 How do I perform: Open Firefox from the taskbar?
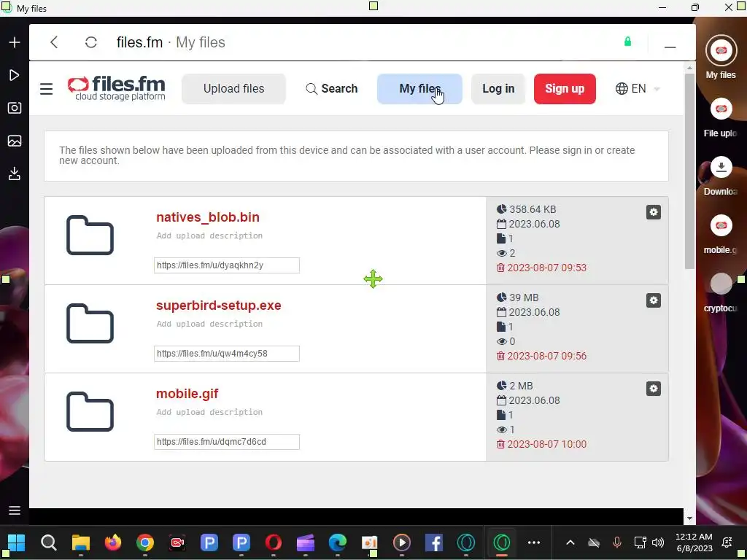113,542
